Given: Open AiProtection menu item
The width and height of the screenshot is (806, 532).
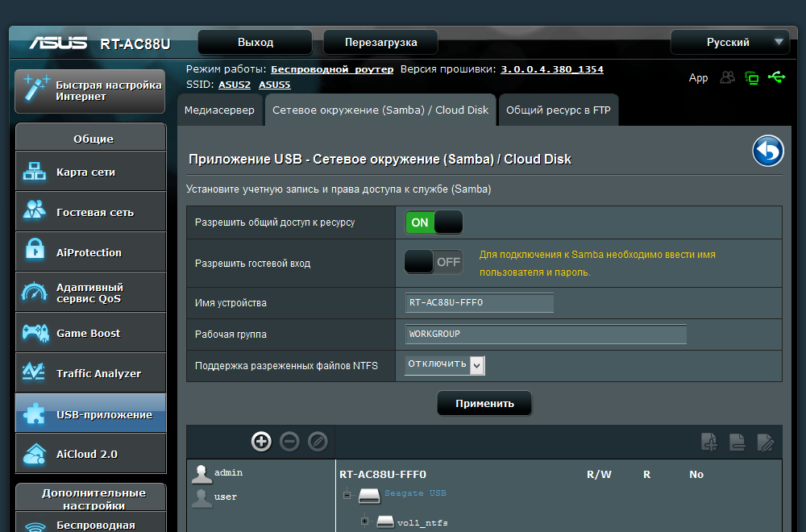Looking at the screenshot, I should [91, 251].
